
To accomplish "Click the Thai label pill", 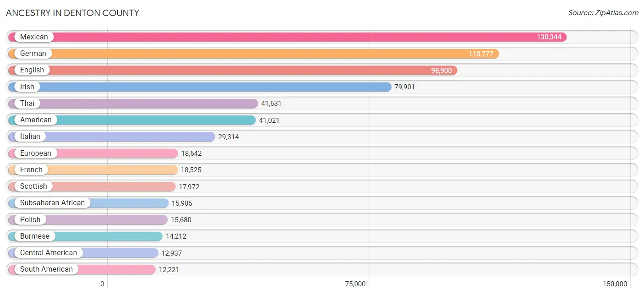I will click(27, 104).
